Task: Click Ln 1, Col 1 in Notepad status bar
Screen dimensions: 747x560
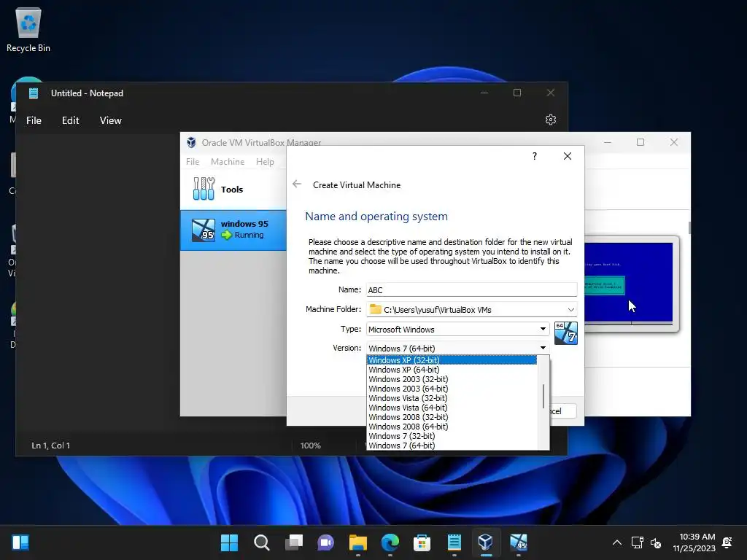Action: click(51, 446)
